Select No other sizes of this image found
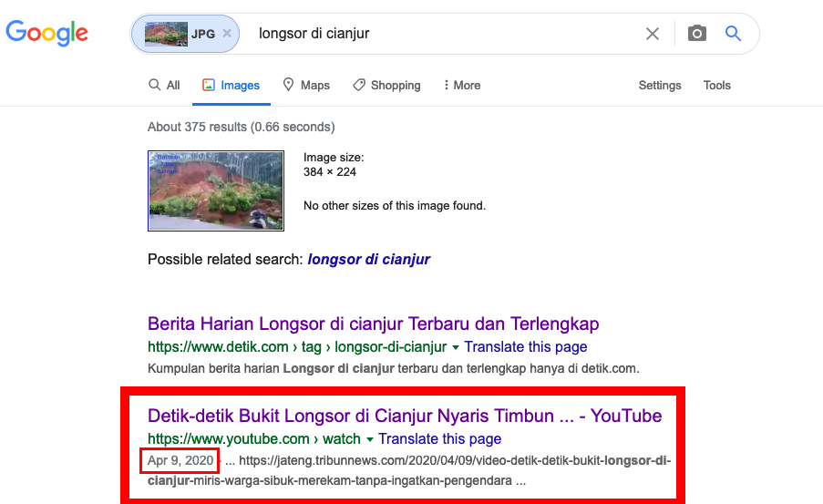 coord(395,206)
